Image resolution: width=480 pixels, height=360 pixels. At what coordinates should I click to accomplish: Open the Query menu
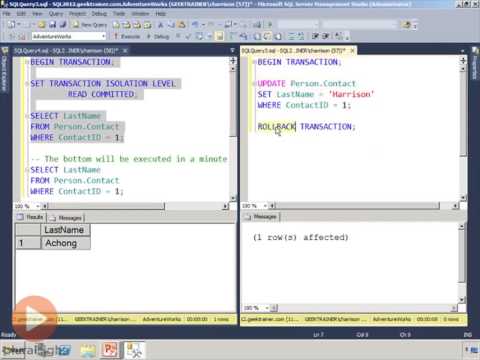tap(56, 14)
